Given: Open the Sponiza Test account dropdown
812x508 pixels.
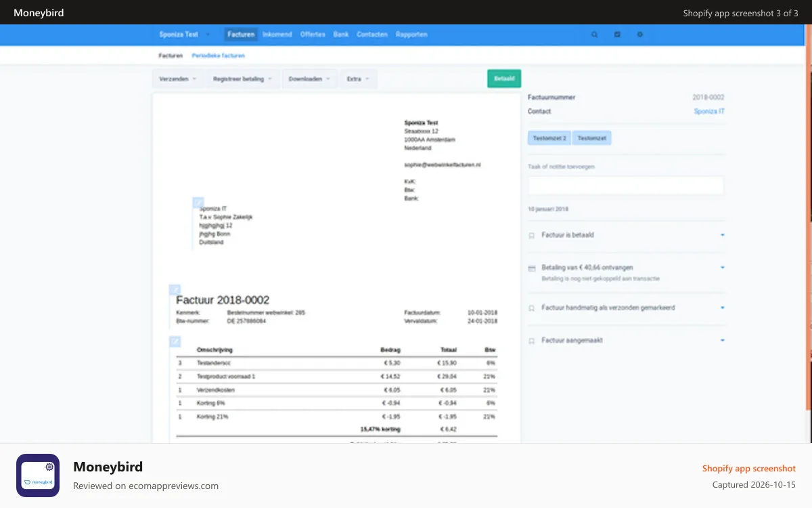Looking at the screenshot, I should pyautogui.click(x=185, y=35).
